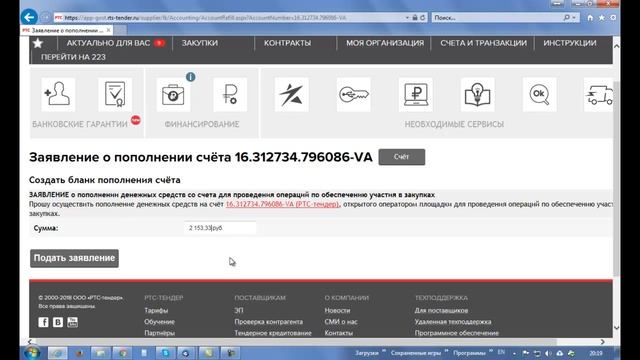Open the Ok magnifier service icon
The image size is (640, 360).
click(x=540, y=94)
